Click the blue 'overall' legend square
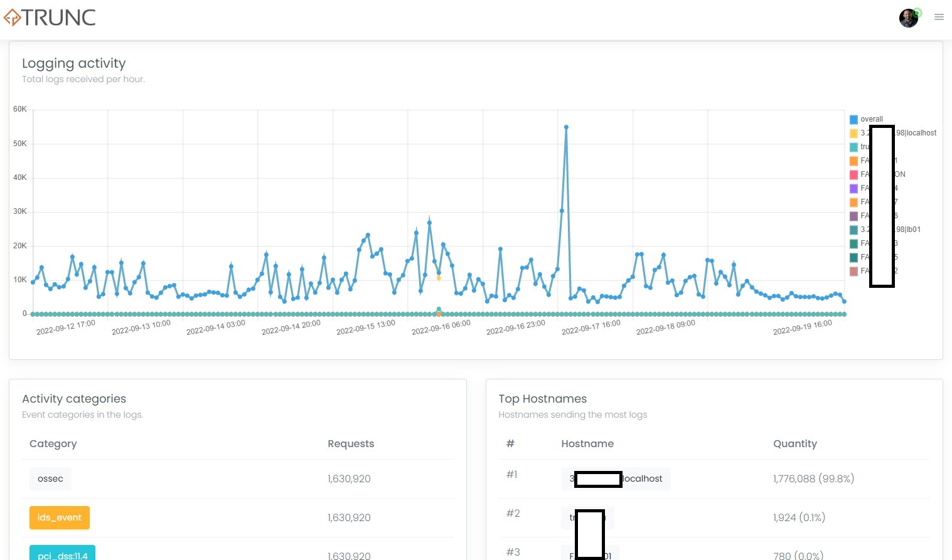This screenshot has width=952, height=560. pyautogui.click(x=853, y=119)
